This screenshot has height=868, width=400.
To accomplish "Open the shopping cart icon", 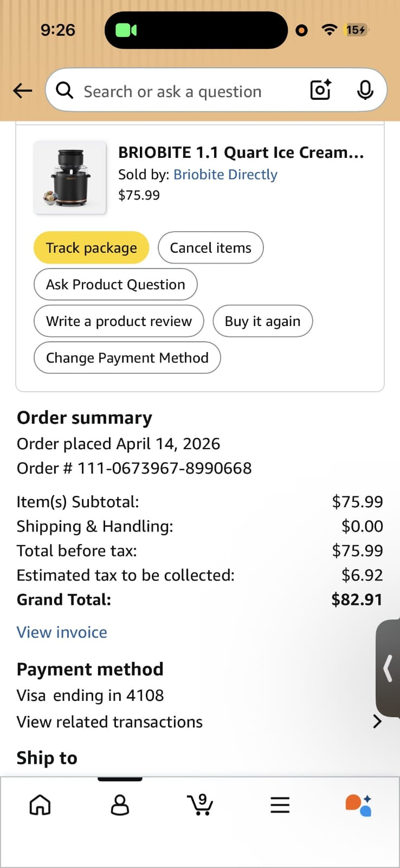I will click(x=200, y=805).
